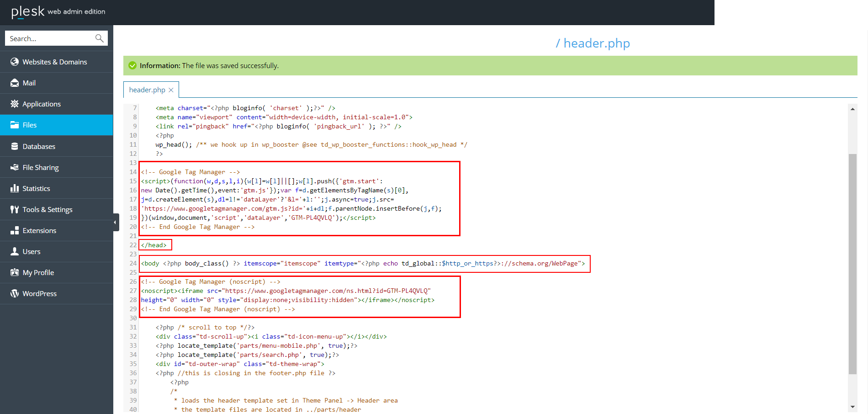This screenshot has height=414, width=868.
Task: Click 'End Google Tag Manager' comment on line 20
Action: pyautogui.click(x=198, y=227)
